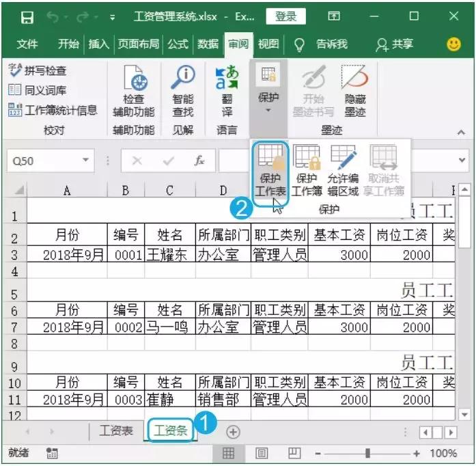Open 智能查找 smart lookup

click(183, 91)
